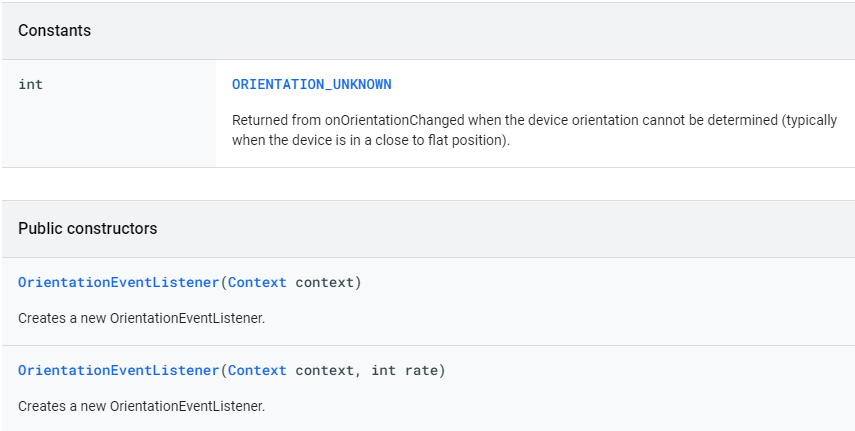Click the rate parameter name
Image resolution: width=855 pixels, height=431 pixels.
pyautogui.click(x=421, y=371)
